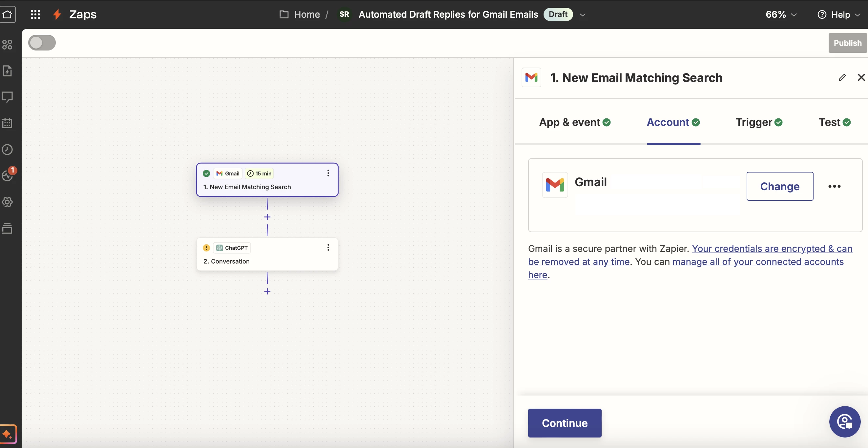Open the activity icon with notification badge
Image resolution: width=868 pixels, height=448 pixels.
pyautogui.click(x=8, y=175)
